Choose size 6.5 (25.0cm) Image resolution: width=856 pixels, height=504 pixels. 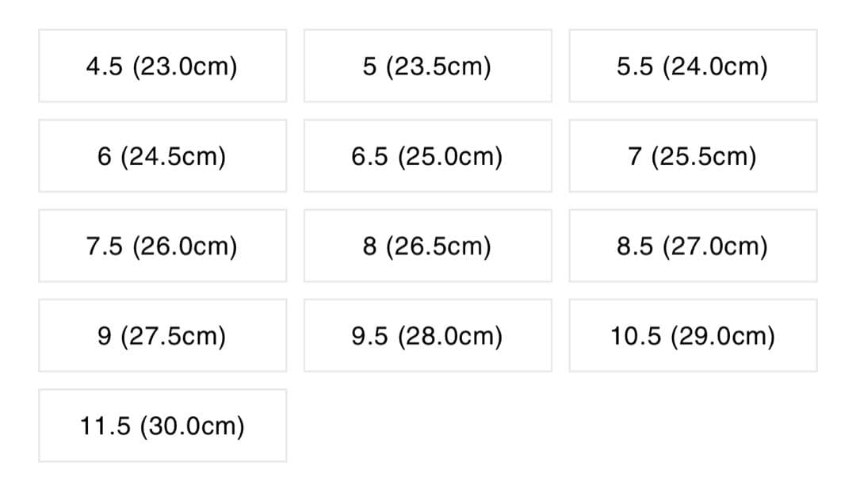pyautogui.click(x=427, y=156)
